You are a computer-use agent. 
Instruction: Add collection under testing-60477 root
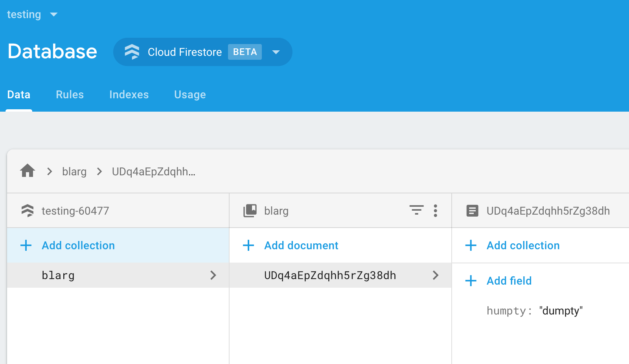click(78, 246)
